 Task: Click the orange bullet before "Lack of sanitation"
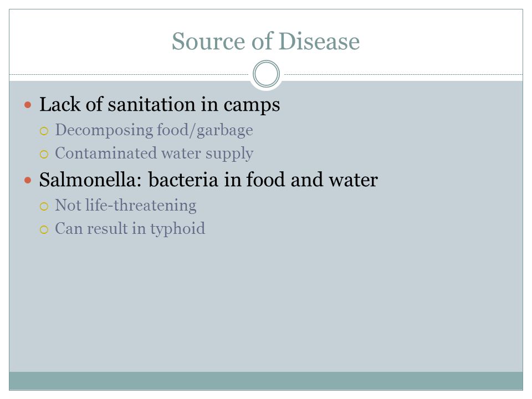tap(28, 105)
